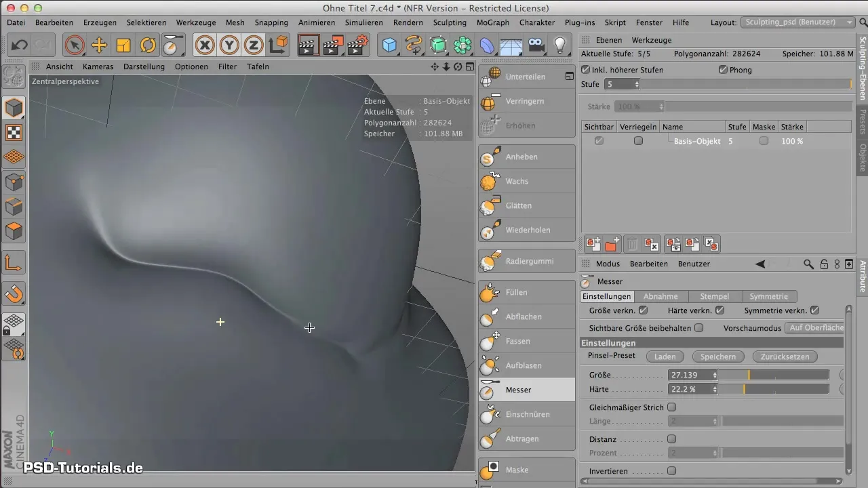Switch to the Symmetrie tab
Screen dimensions: 868x488
769,296
